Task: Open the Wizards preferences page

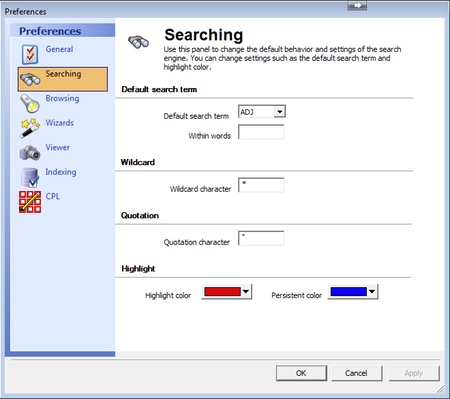Action: point(60,123)
